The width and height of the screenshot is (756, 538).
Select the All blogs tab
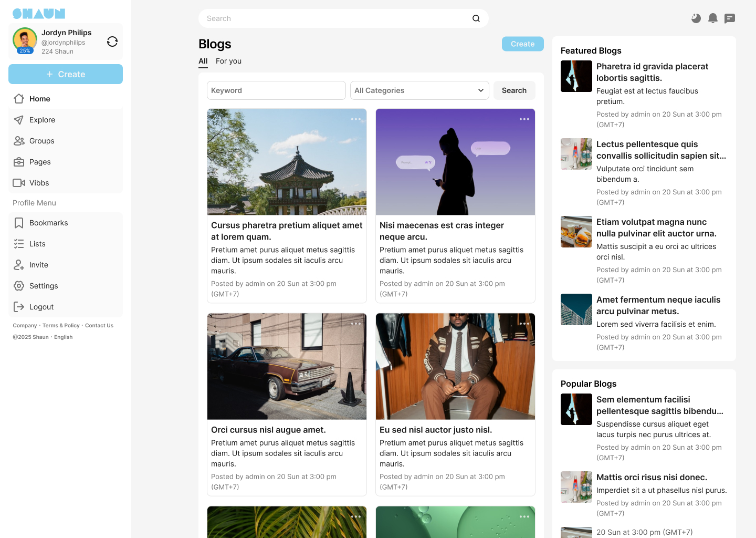(203, 61)
